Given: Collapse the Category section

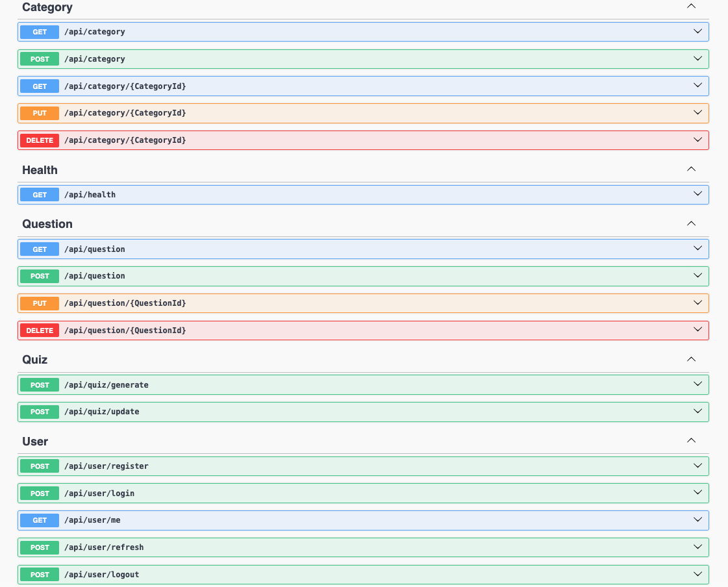Looking at the screenshot, I should tap(691, 6).
